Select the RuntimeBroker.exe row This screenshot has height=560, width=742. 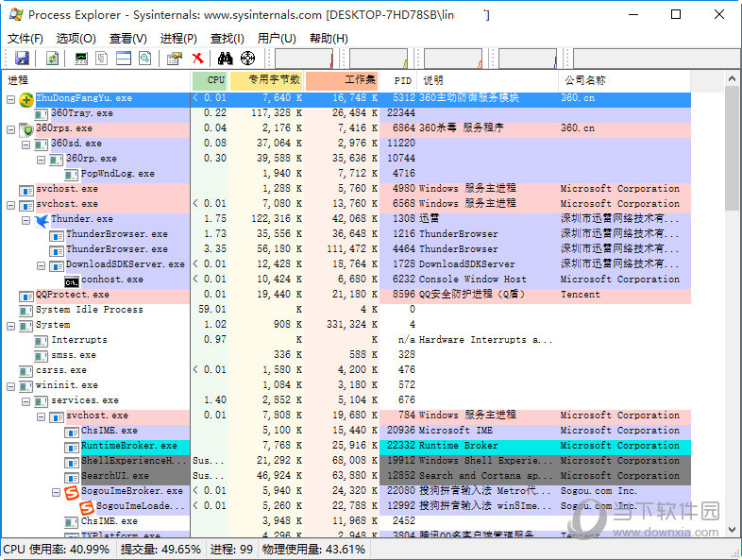pos(346,446)
